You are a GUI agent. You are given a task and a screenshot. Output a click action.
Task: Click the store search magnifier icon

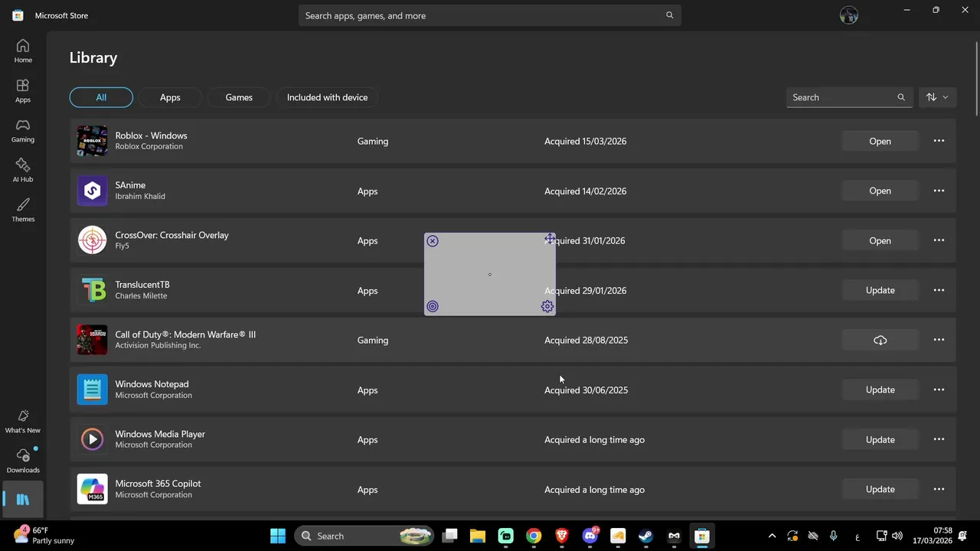pyautogui.click(x=669, y=15)
